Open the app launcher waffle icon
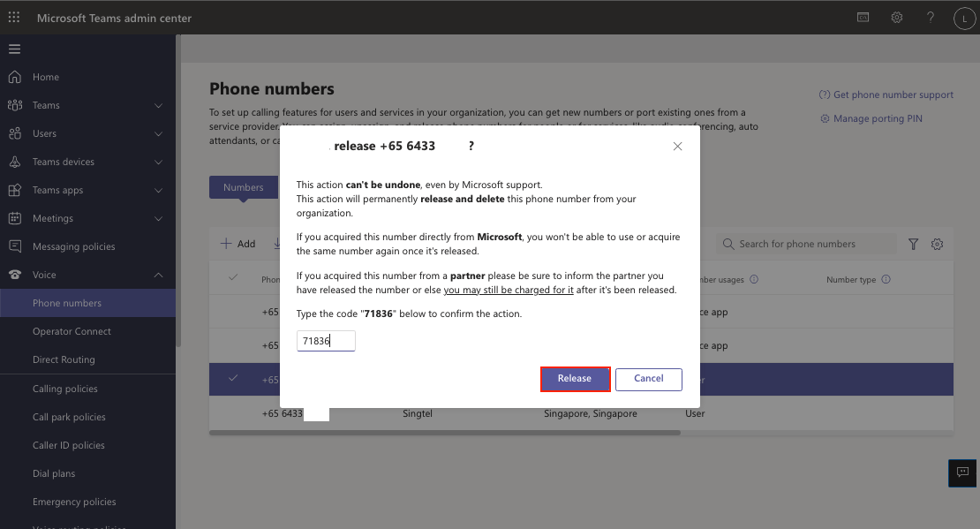Screen dimensions: 980x529 (14, 18)
